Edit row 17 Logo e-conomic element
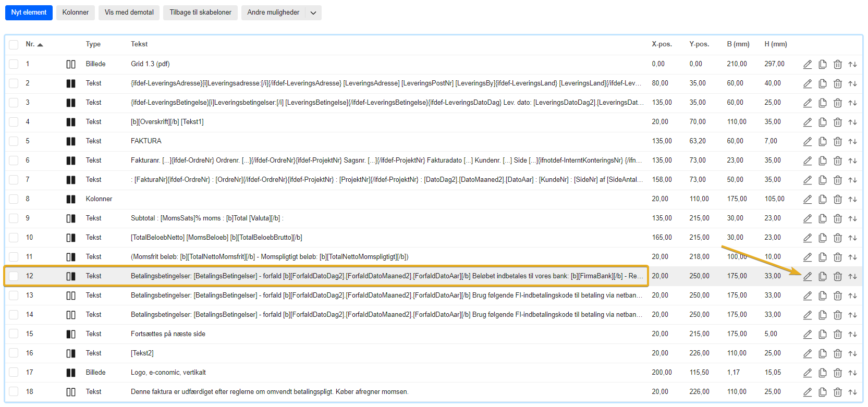The image size is (868, 407). click(x=807, y=373)
